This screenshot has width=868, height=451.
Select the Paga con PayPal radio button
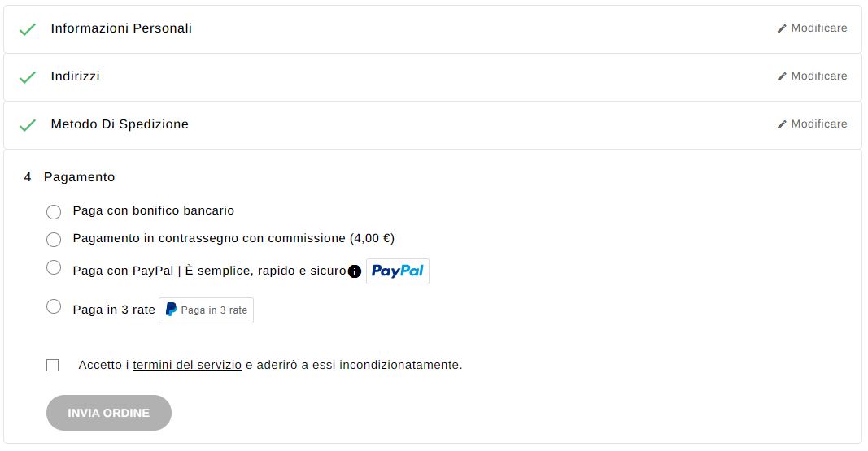click(54, 267)
